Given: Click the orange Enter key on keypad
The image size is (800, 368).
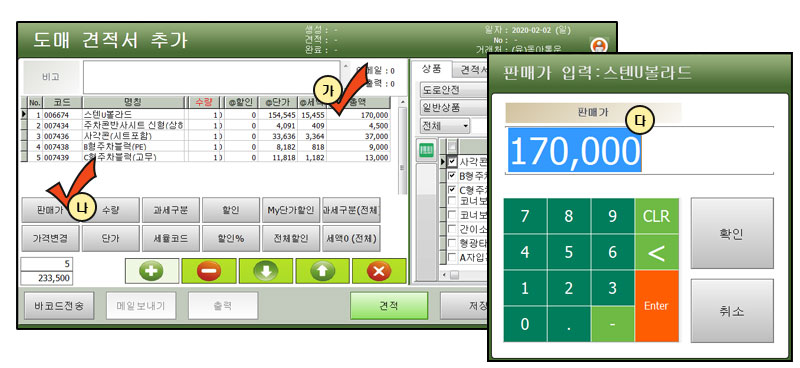Looking at the screenshot, I should (657, 306).
